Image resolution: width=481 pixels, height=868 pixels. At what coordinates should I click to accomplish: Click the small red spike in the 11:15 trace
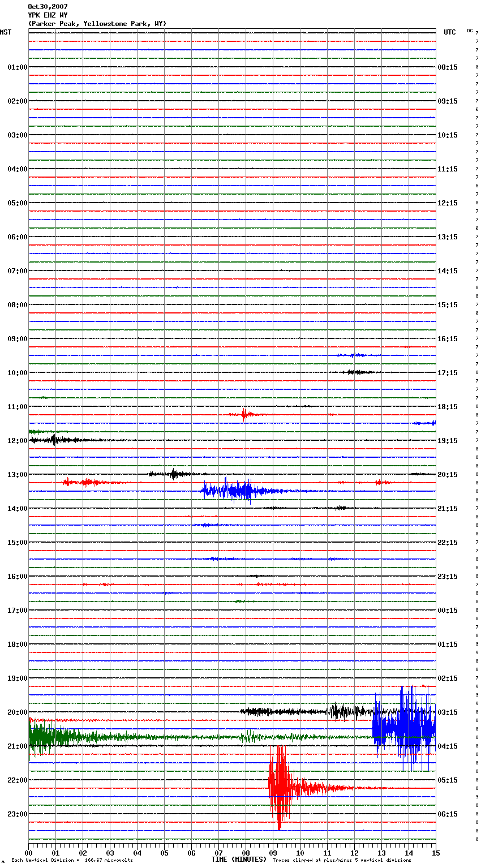244,415
